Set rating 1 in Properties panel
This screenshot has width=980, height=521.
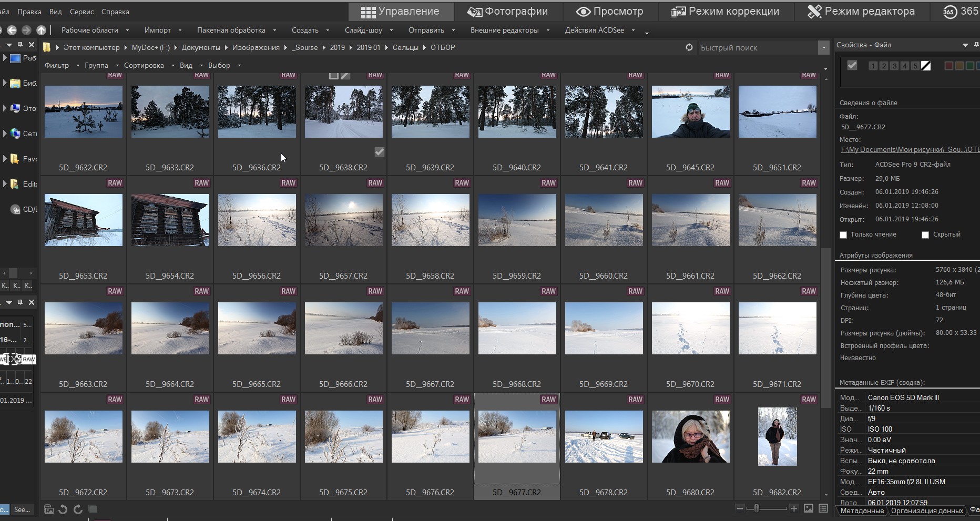[x=873, y=66]
